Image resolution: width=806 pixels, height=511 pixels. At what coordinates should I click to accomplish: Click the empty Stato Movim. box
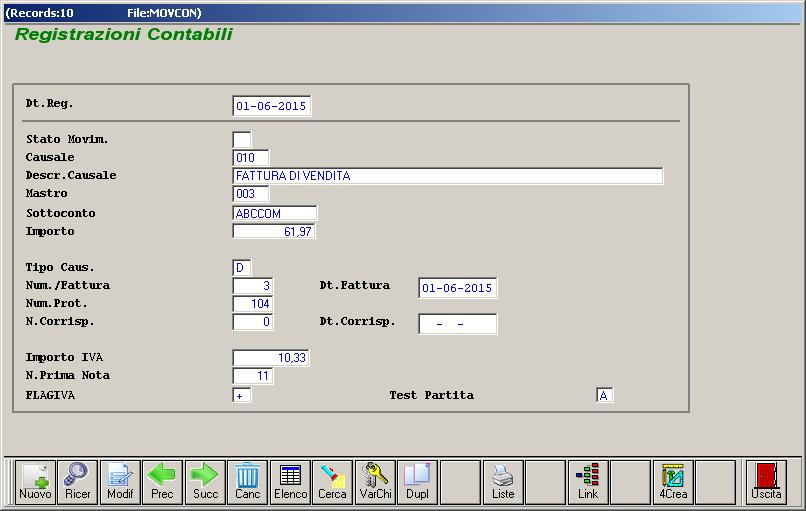pos(242,139)
